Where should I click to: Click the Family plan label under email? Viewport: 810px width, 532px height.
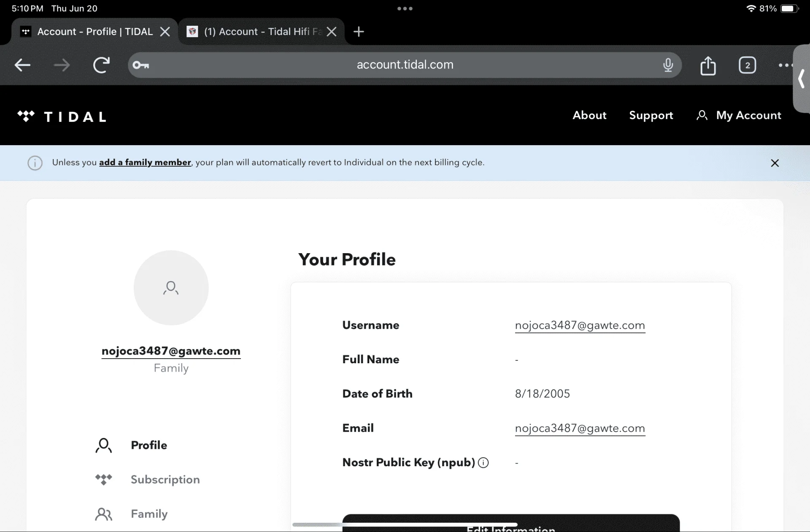coord(171,368)
